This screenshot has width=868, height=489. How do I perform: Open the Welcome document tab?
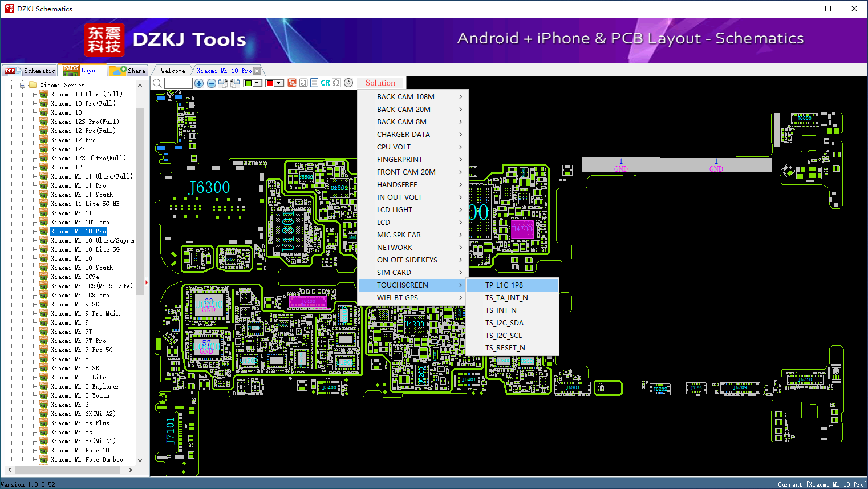click(x=173, y=71)
